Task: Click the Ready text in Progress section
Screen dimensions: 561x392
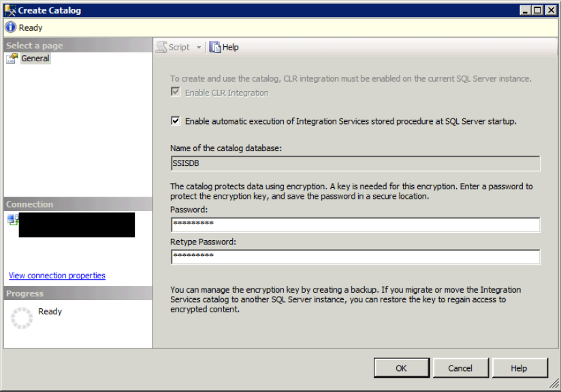Action: [50, 311]
